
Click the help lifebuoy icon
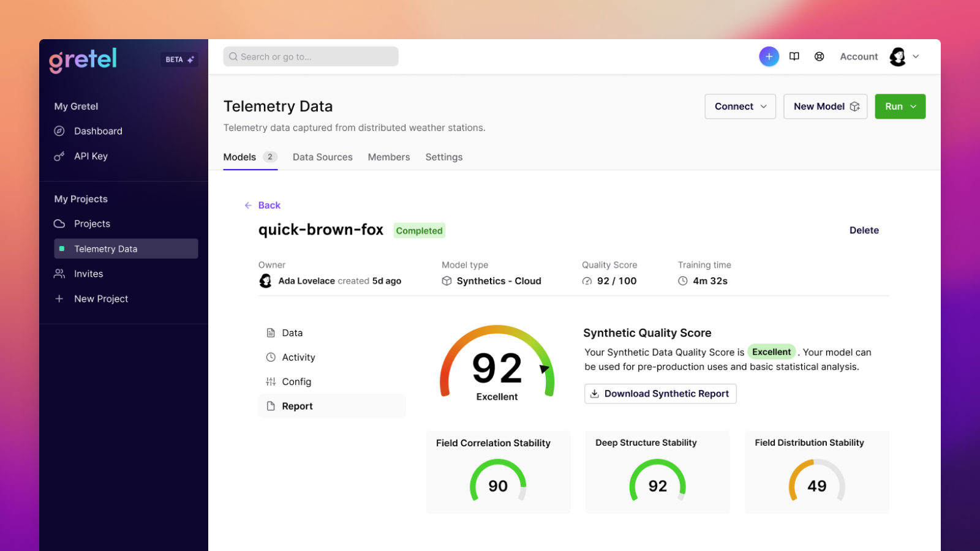(x=819, y=56)
